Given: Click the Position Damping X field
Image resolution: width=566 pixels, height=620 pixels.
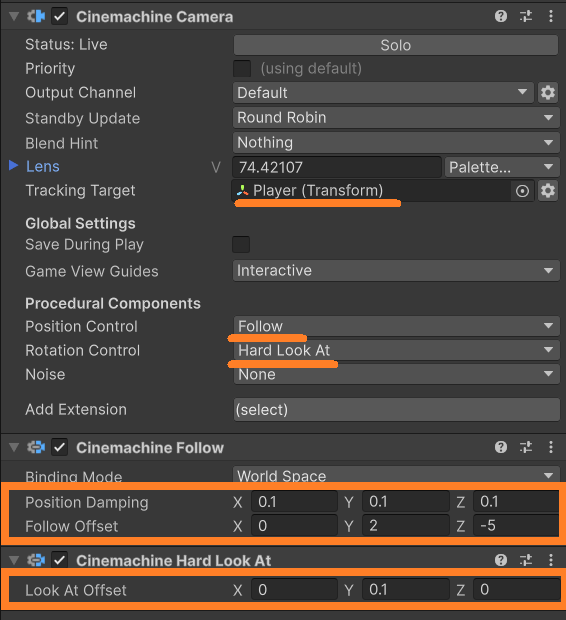Looking at the screenshot, I should 294,502.
